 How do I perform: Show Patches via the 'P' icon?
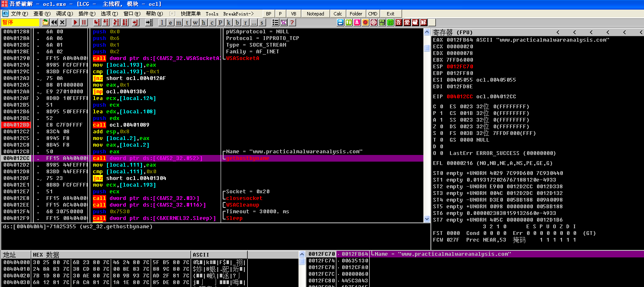220,22
